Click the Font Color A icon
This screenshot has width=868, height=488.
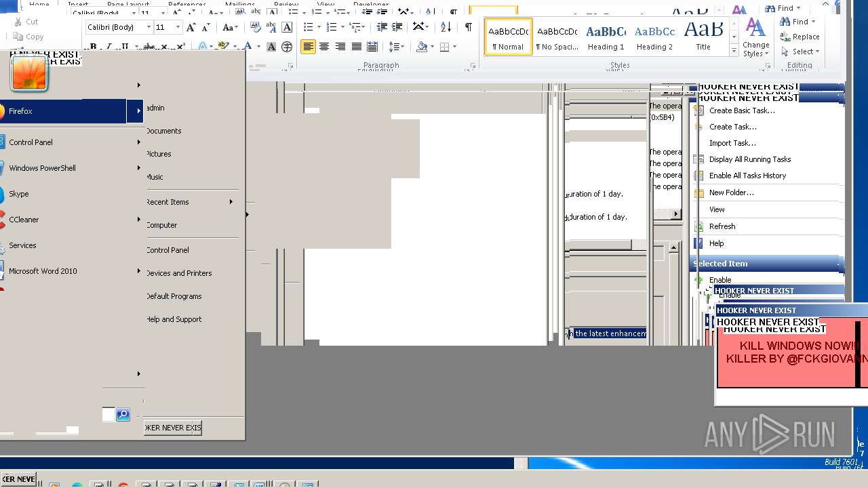[248, 47]
